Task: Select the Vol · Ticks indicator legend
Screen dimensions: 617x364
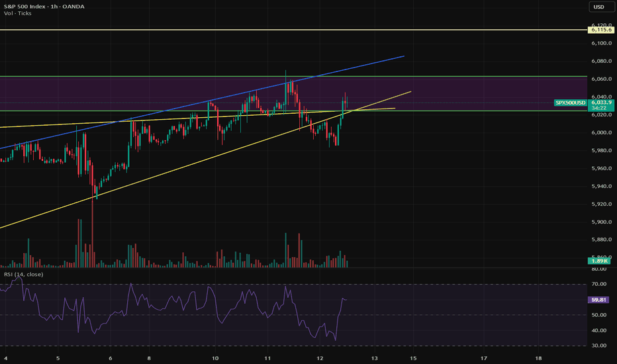Action: pos(18,13)
